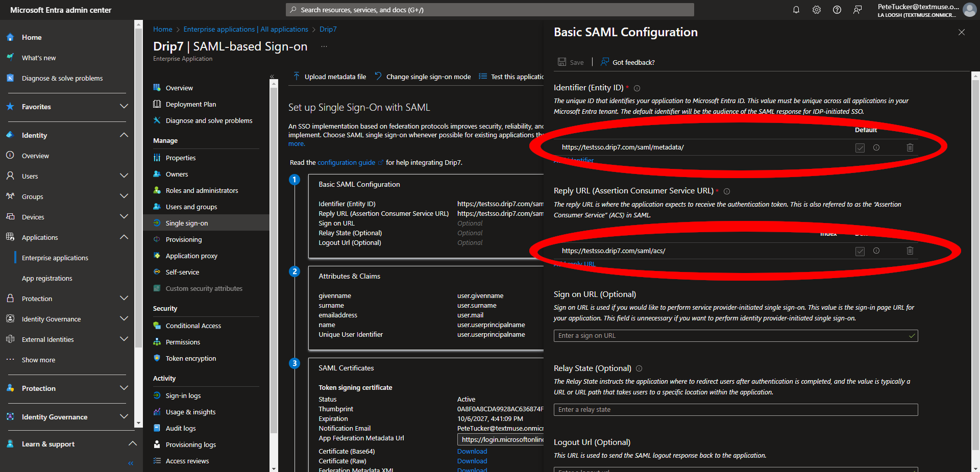Open Drip7 breadcrumb link
Viewport: 980px width, 472px height.
[328, 30]
